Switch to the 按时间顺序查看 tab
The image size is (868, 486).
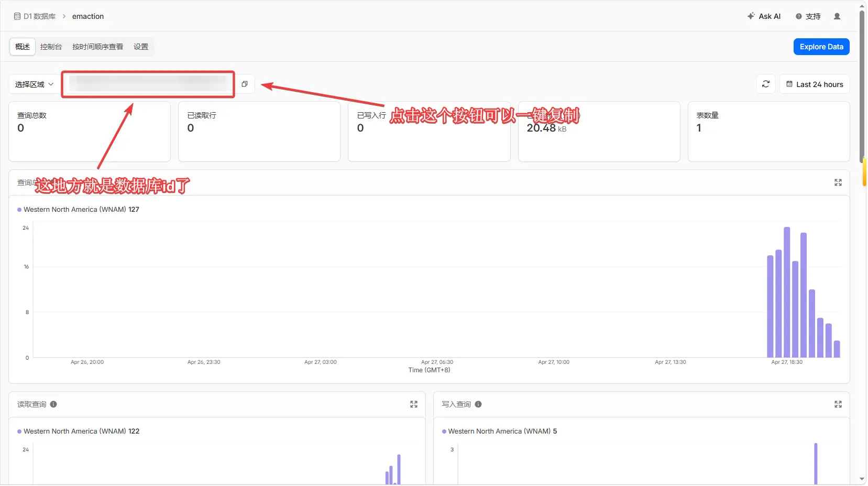(97, 47)
